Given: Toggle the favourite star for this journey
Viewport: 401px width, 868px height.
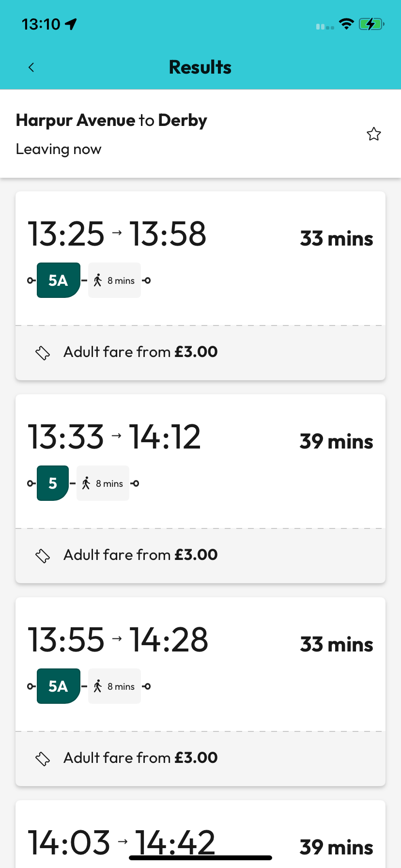Looking at the screenshot, I should [373, 134].
